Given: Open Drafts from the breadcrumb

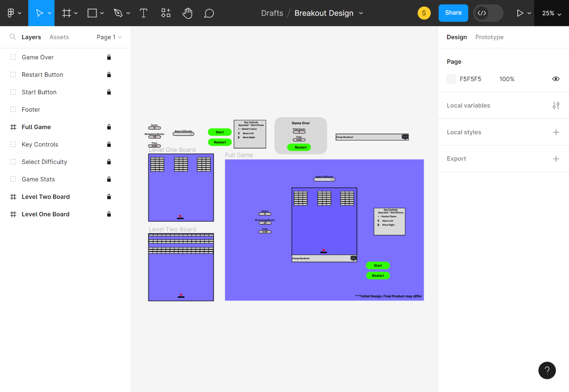Looking at the screenshot, I should [272, 13].
